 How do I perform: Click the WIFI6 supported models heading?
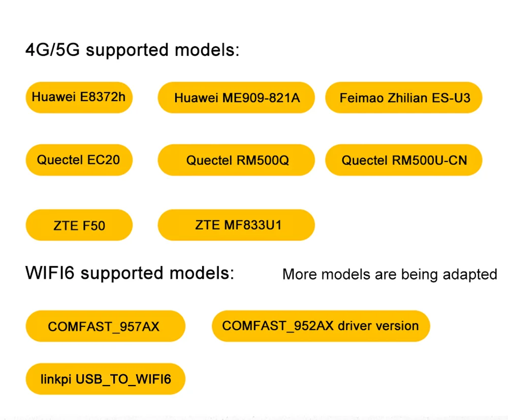[x=130, y=273]
